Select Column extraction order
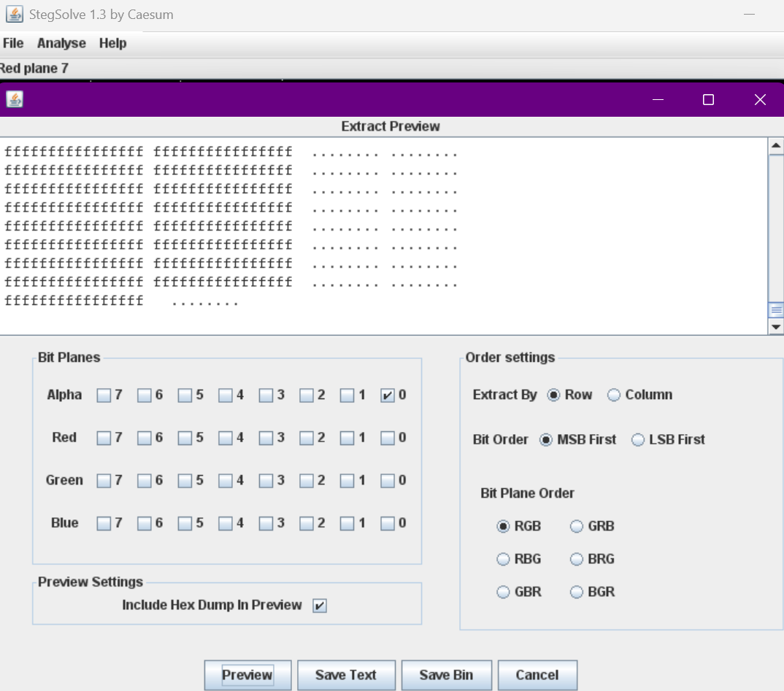The width and height of the screenshot is (784, 691). pos(614,395)
